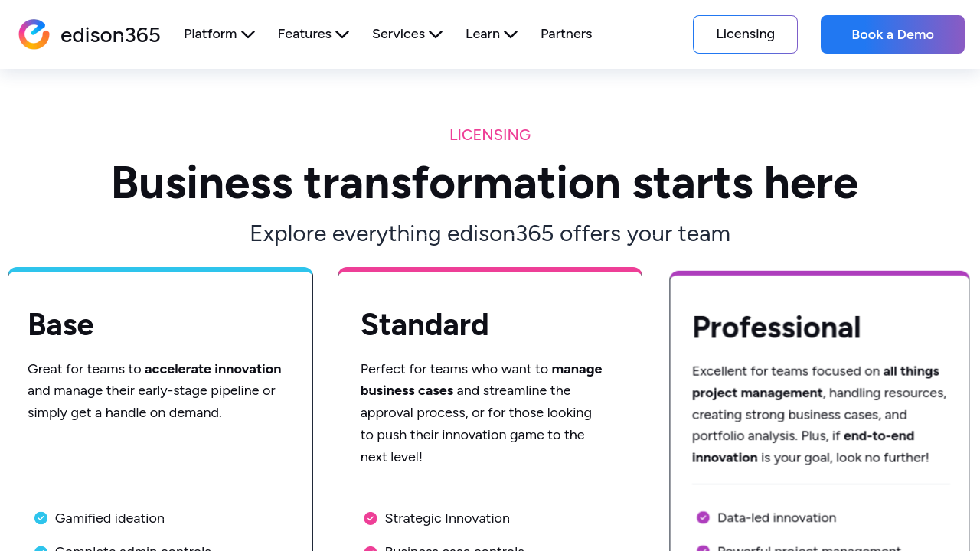Image resolution: width=980 pixels, height=551 pixels.
Task: Expand the Features menu chevron
Action: 342,34
